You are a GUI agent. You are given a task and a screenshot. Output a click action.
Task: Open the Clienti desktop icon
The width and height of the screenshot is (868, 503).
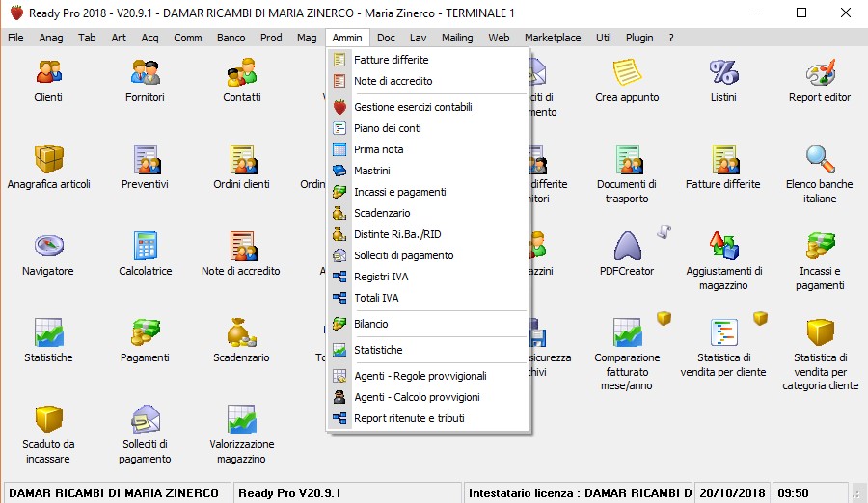pyautogui.click(x=48, y=72)
